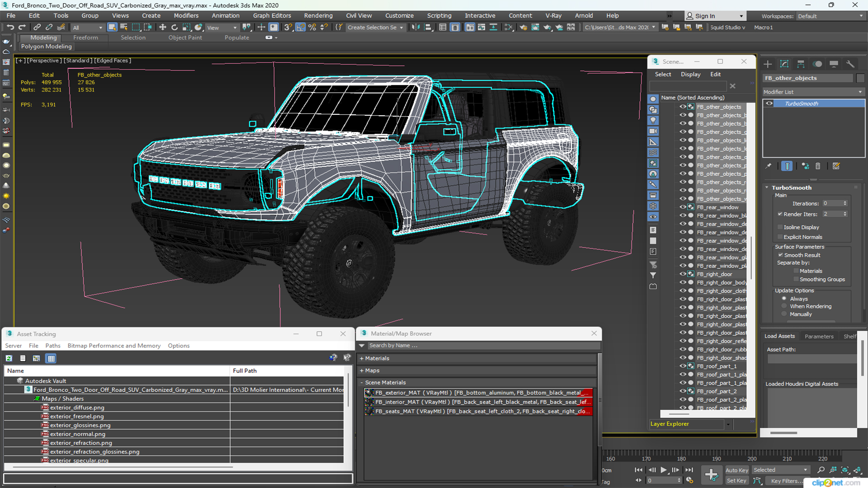Open the Modifiers menu
Screen dimensions: 868x488
(x=186, y=15)
